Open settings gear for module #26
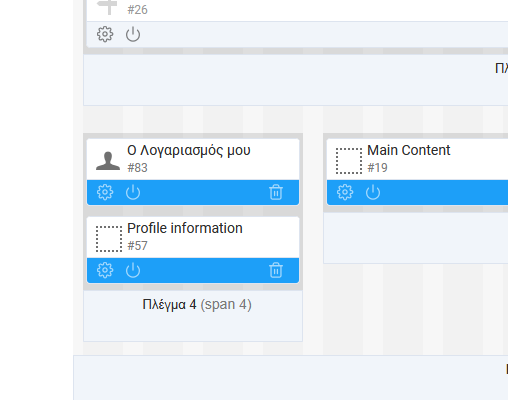 (x=105, y=34)
